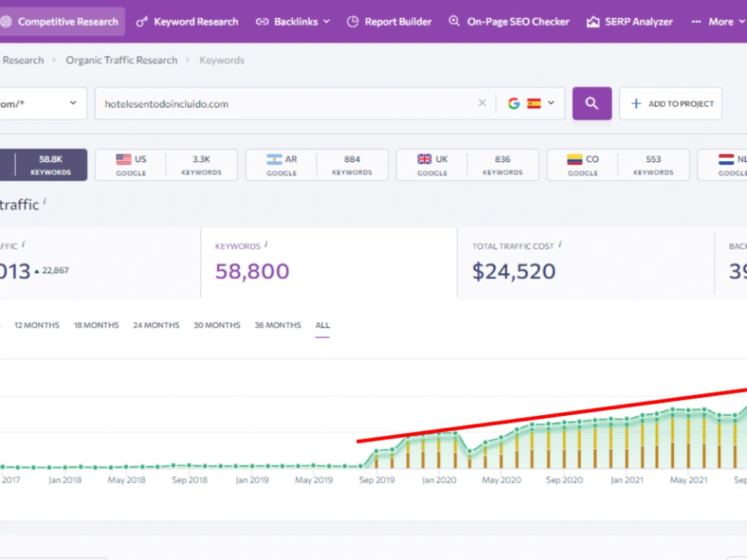This screenshot has height=560, width=747.
Task: Click the Backlinks chain link icon
Action: click(x=262, y=22)
